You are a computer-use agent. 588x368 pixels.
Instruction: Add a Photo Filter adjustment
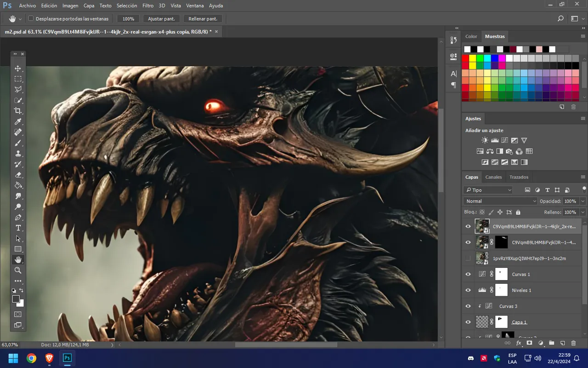tap(509, 151)
